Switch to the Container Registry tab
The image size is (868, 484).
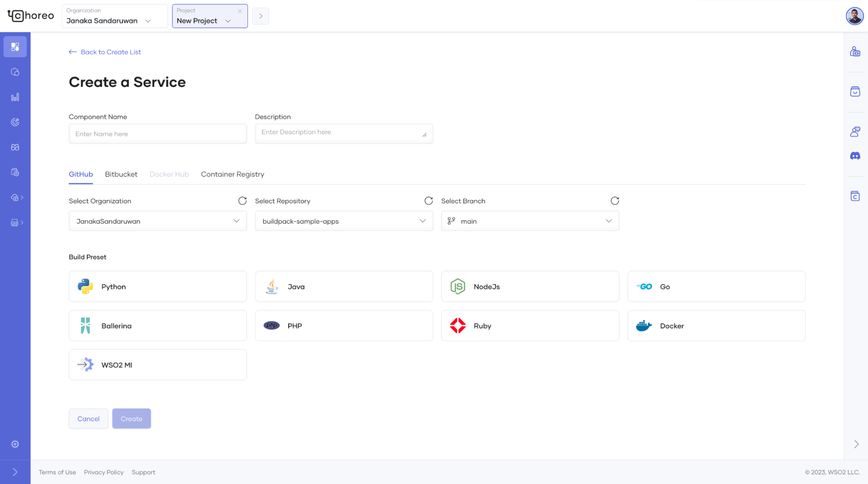(x=232, y=174)
